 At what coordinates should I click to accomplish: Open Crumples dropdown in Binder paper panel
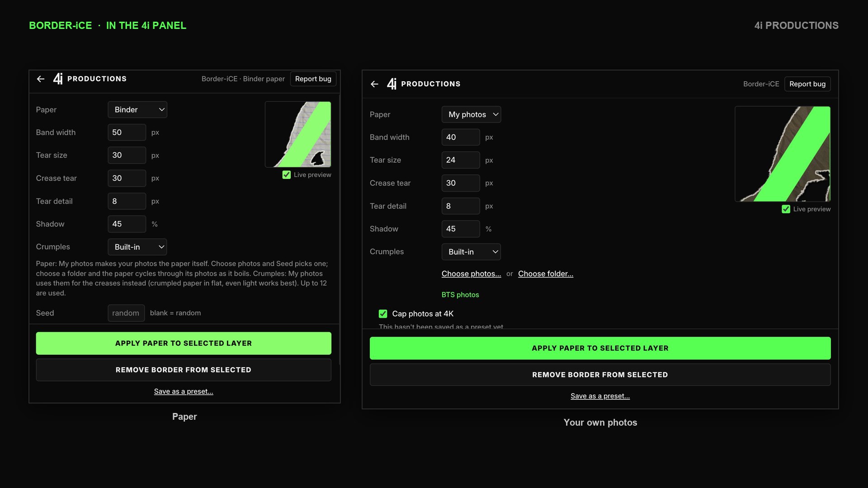137,247
